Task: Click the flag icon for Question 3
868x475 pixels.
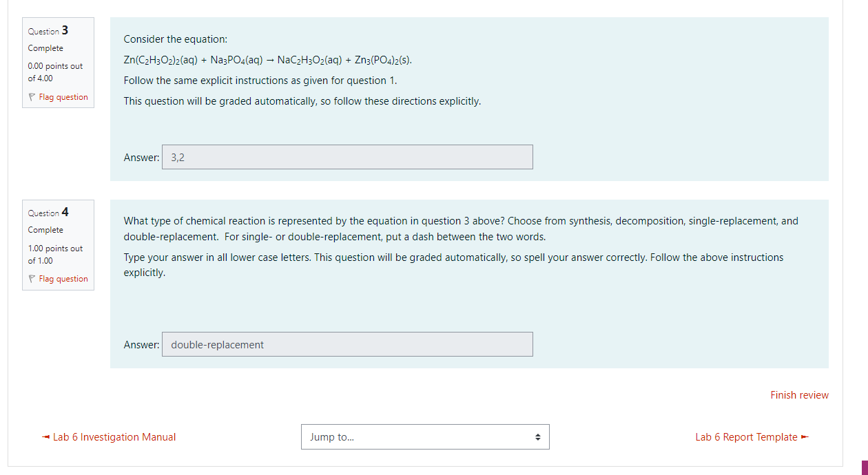Action: pos(32,98)
